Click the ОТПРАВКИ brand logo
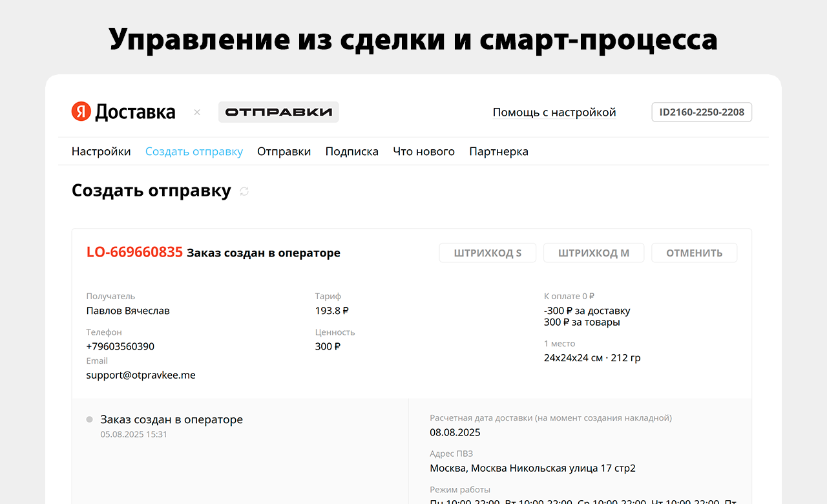 pyautogui.click(x=278, y=112)
